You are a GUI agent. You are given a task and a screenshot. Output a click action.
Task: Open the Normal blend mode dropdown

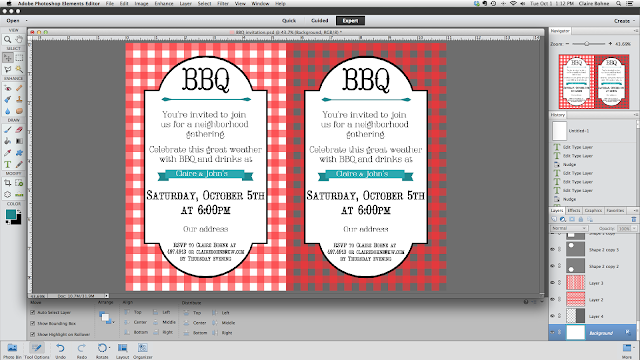click(569, 228)
